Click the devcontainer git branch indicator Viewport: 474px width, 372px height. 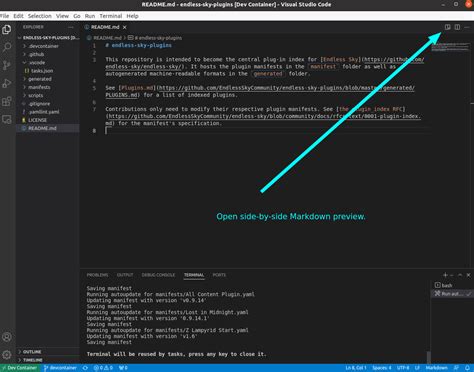tap(60, 368)
